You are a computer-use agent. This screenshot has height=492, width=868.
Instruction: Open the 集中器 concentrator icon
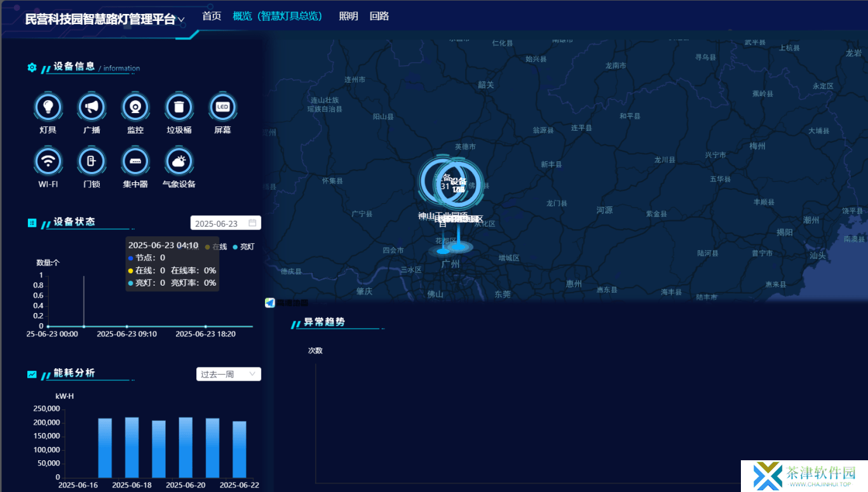pos(135,161)
